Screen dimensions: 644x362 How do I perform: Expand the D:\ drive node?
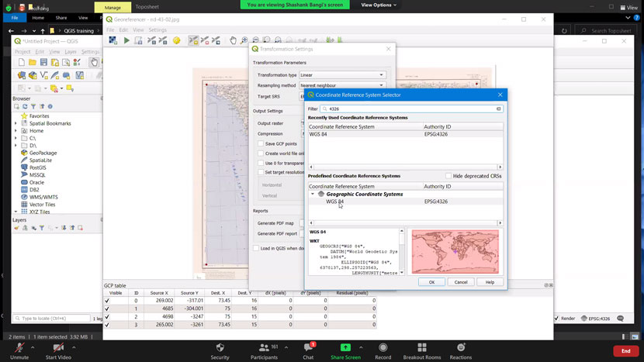(x=16, y=146)
